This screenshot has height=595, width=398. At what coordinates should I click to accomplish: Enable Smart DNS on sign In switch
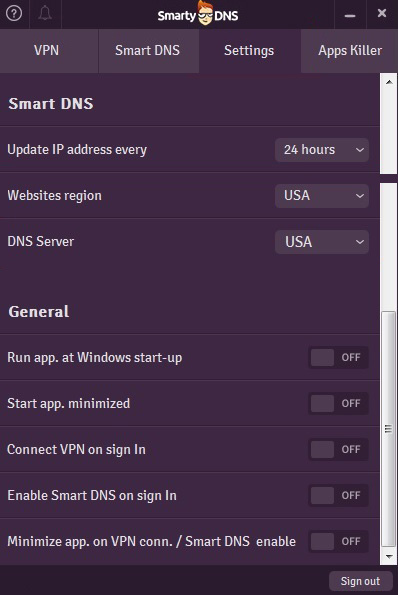[338, 495]
